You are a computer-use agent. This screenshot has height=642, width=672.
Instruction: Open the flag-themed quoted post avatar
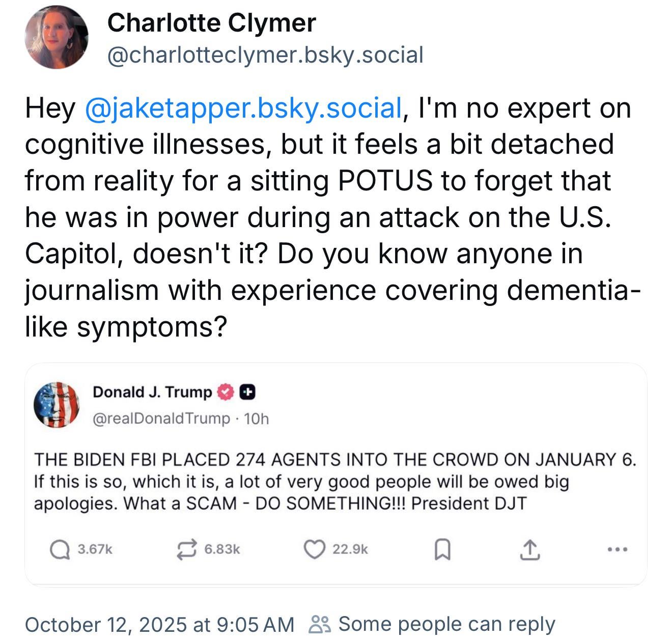(x=57, y=405)
